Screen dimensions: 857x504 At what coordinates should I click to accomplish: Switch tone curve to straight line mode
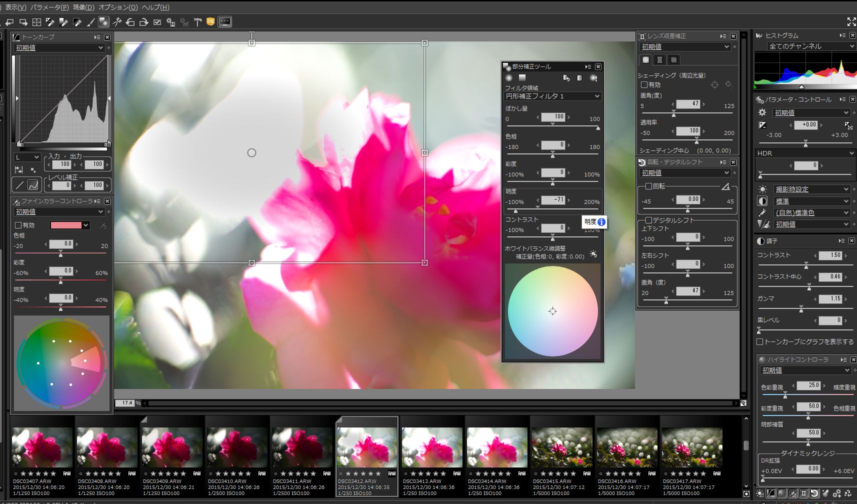click(19, 185)
